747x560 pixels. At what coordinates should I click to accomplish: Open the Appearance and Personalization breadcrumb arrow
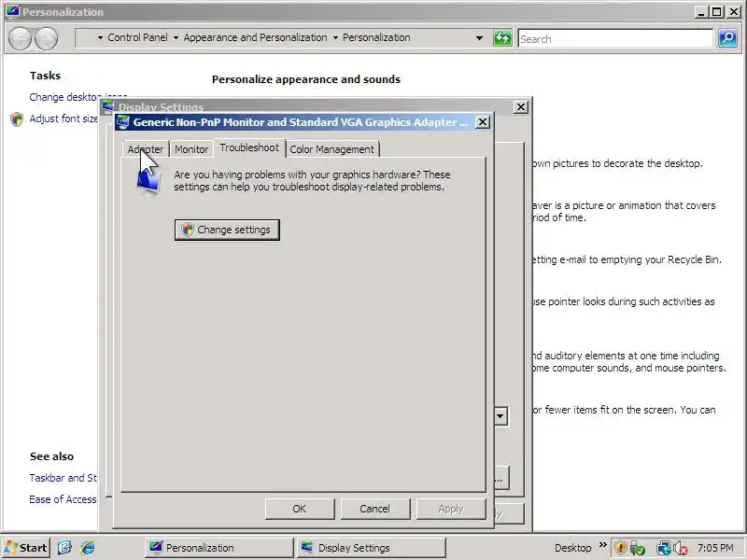(x=335, y=37)
